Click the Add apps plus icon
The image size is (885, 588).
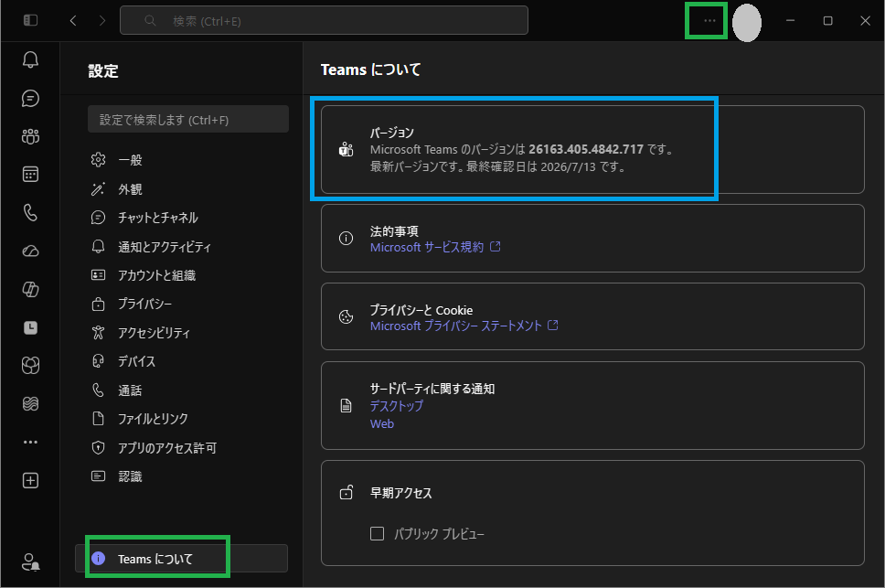[x=30, y=480]
